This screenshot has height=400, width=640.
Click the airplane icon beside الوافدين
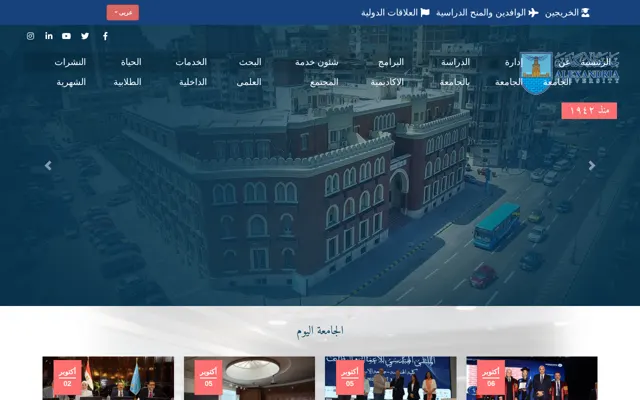533,13
